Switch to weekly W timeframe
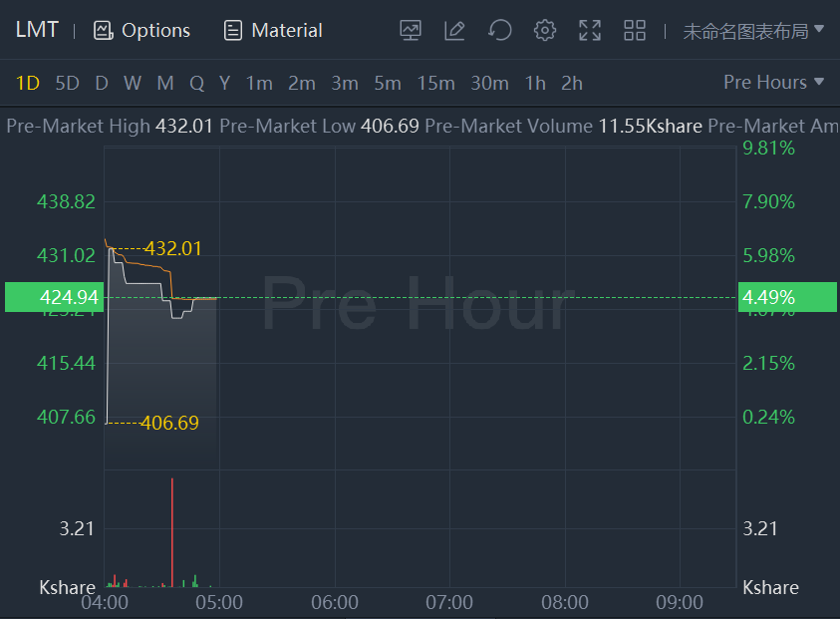This screenshot has height=619, width=840. (133, 83)
